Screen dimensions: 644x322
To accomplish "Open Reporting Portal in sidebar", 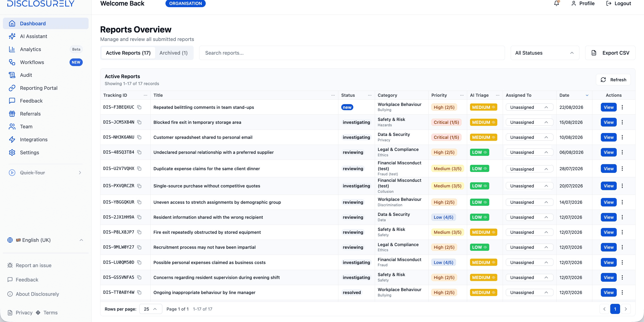I will pos(45,88).
